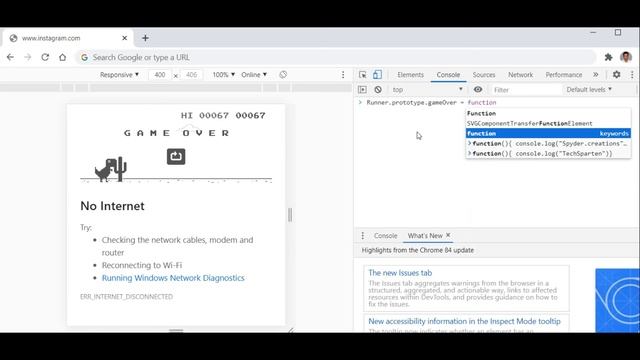Screen dimensions: 640x360
Task: Open the Extensions puzzle icon
Action: pyautogui.click(x=608, y=57)
